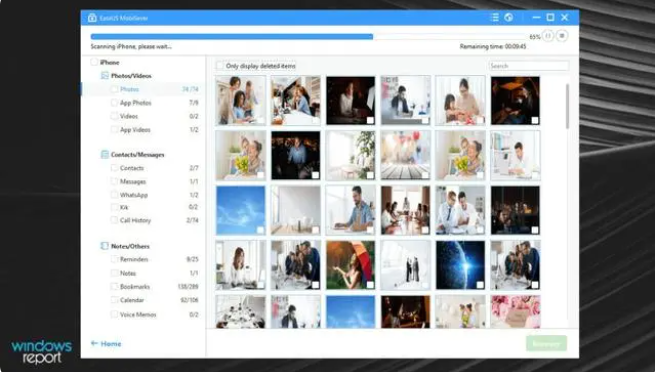Click the thumbnail grid vertical scrollbar

(x=567, y=106)
